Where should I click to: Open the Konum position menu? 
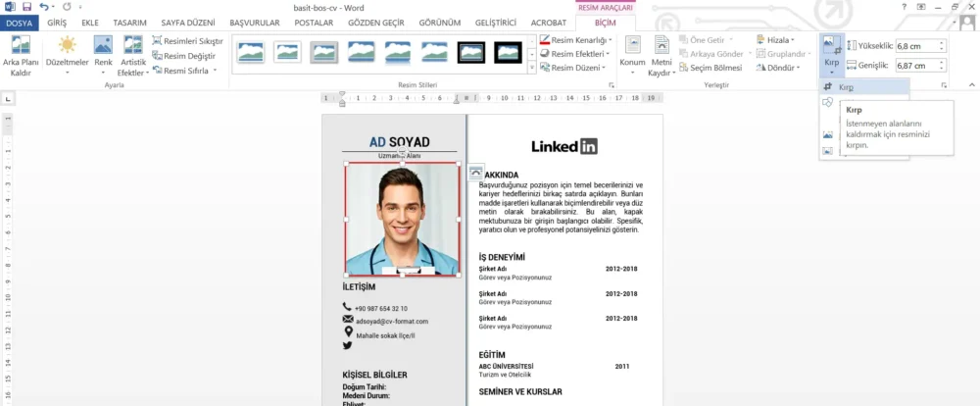632,56
